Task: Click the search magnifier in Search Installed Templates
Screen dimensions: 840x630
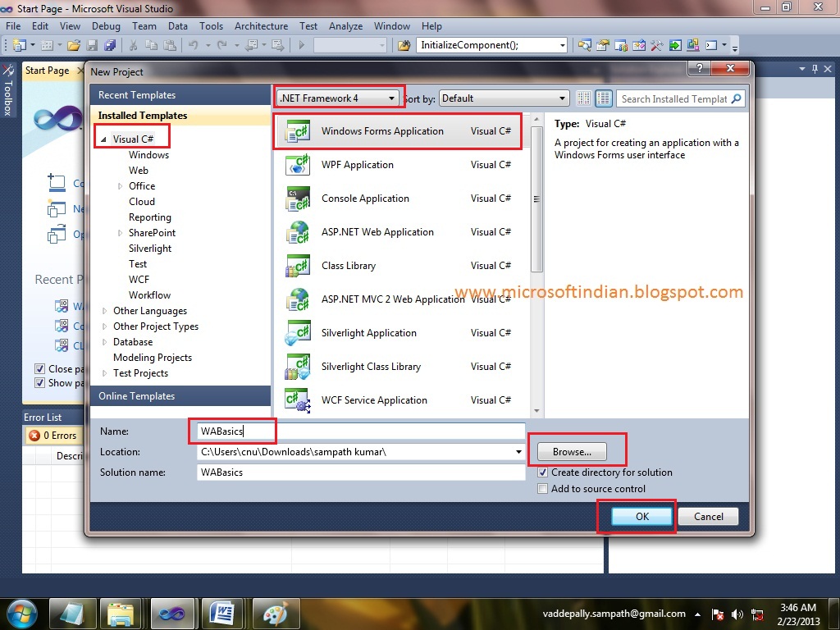Action: click(x=735, y=98)
